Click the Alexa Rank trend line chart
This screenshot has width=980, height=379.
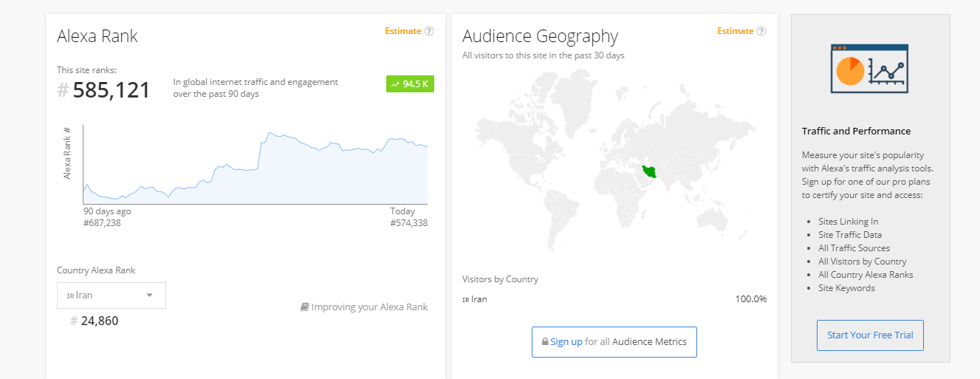(255, 165)
